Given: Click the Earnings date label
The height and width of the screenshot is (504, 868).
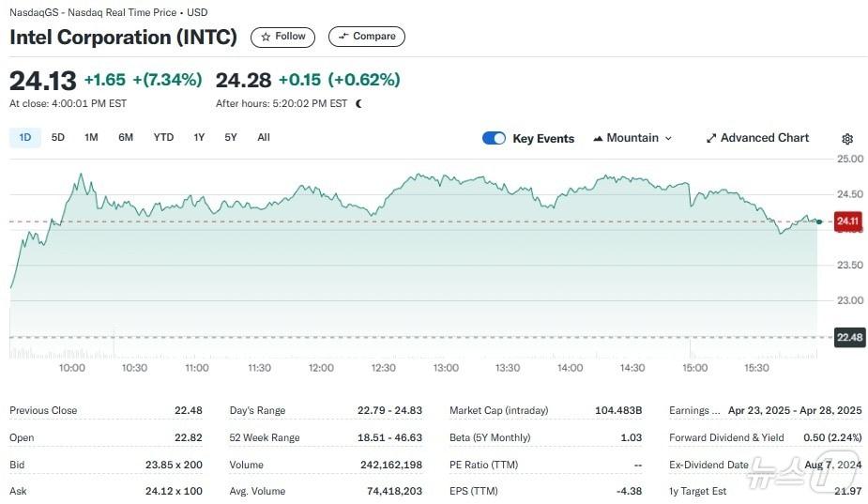Looking at the screenshot, I should click(x=695, y=410).
